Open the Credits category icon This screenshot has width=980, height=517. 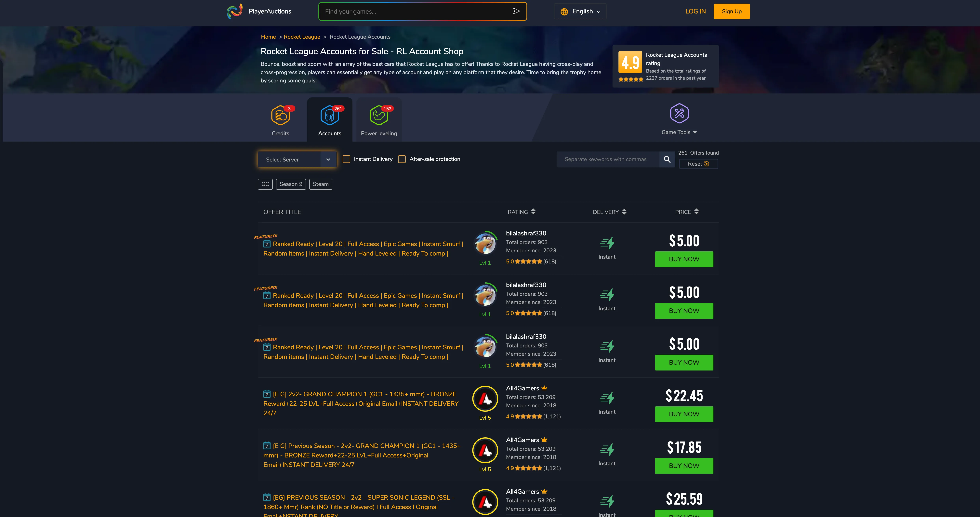point(281,115)
